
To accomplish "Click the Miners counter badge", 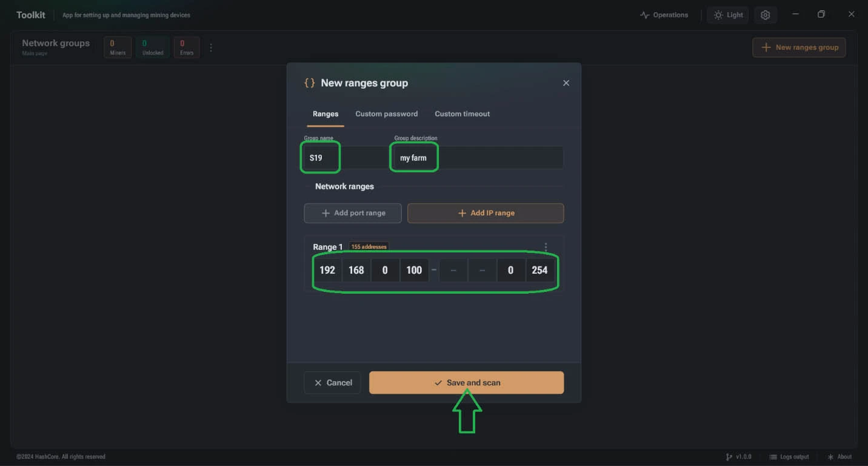I will click(118, 47).
